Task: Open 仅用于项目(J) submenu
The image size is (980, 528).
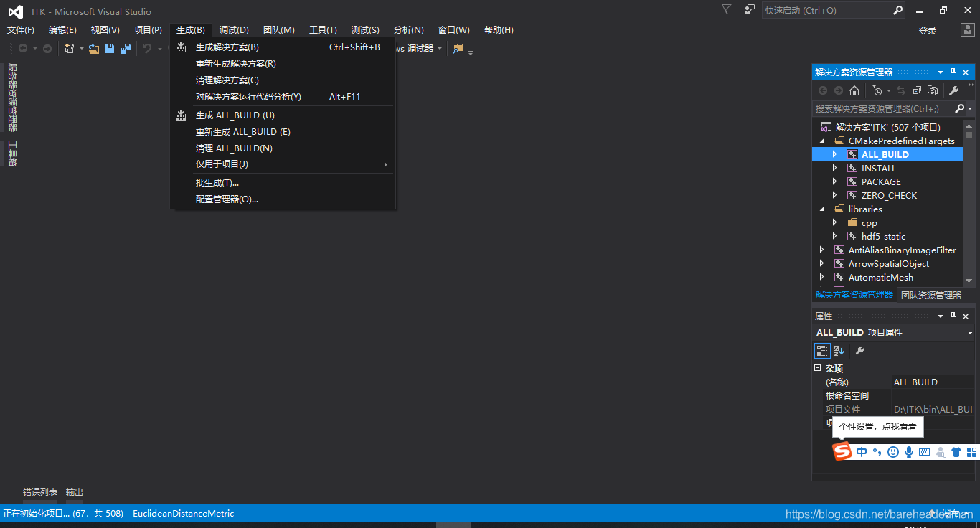Action: click(283, 164)
